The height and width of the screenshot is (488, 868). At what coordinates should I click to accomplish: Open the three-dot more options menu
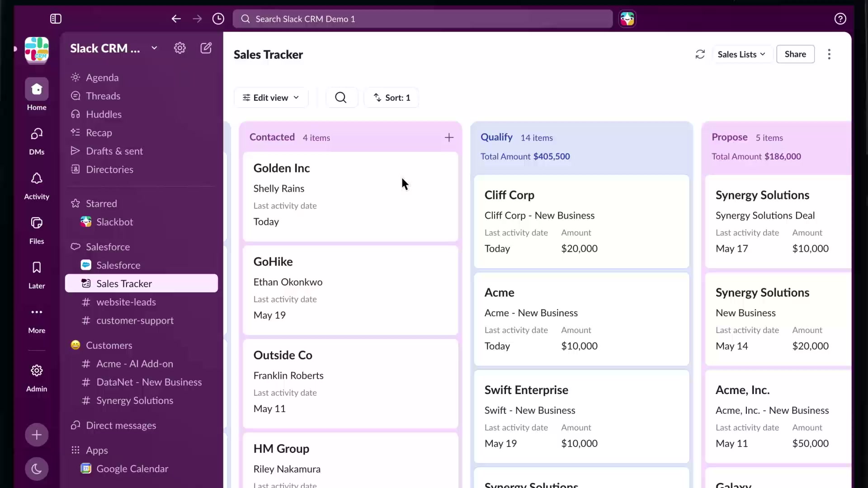pos(829,54)
